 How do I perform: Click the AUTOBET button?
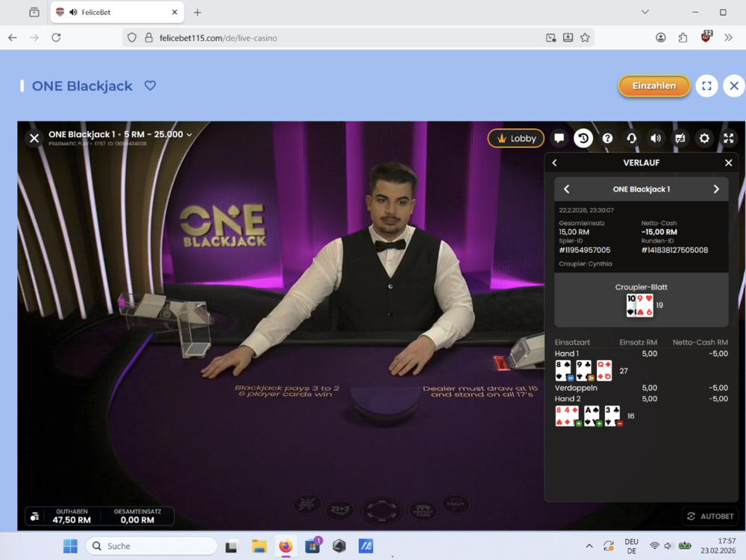pos(710,516)
